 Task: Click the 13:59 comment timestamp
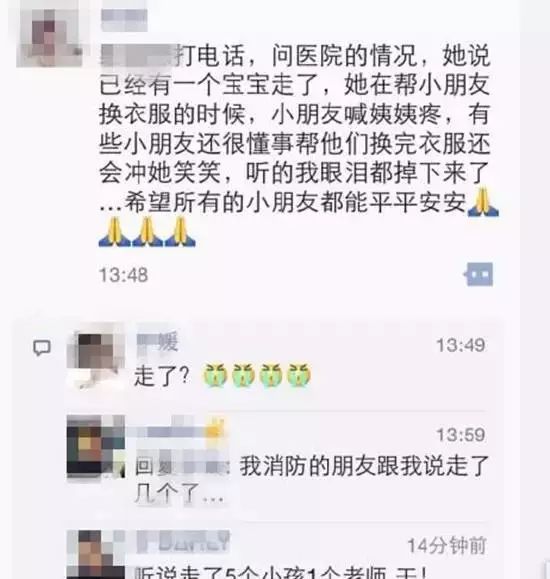click(461, 435)
